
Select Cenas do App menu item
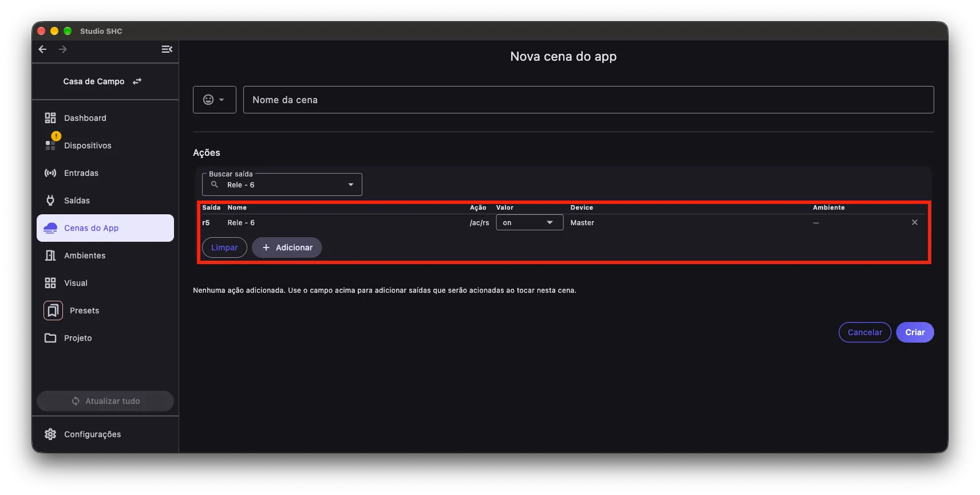tap(105, 228)
